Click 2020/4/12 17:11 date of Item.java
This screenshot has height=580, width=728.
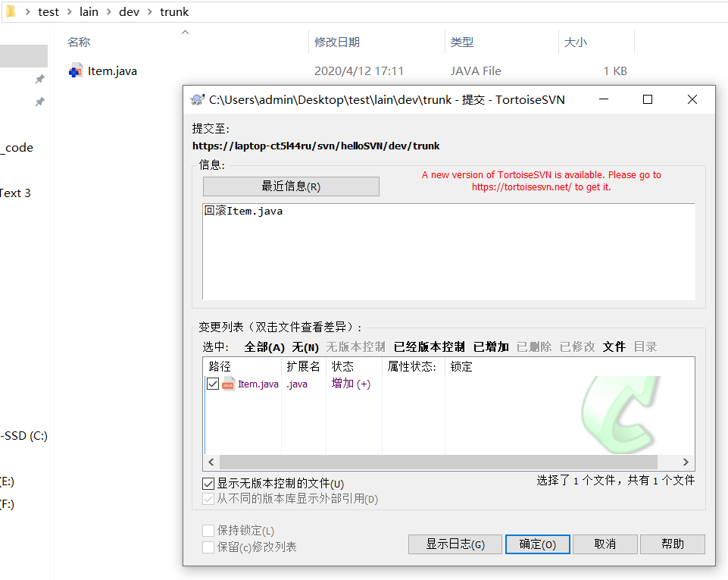pos(359,71)
